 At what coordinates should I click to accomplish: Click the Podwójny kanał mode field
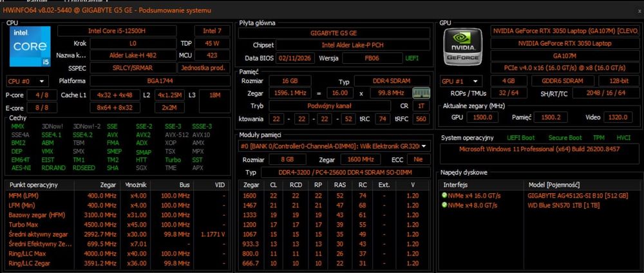click(329, 106)
